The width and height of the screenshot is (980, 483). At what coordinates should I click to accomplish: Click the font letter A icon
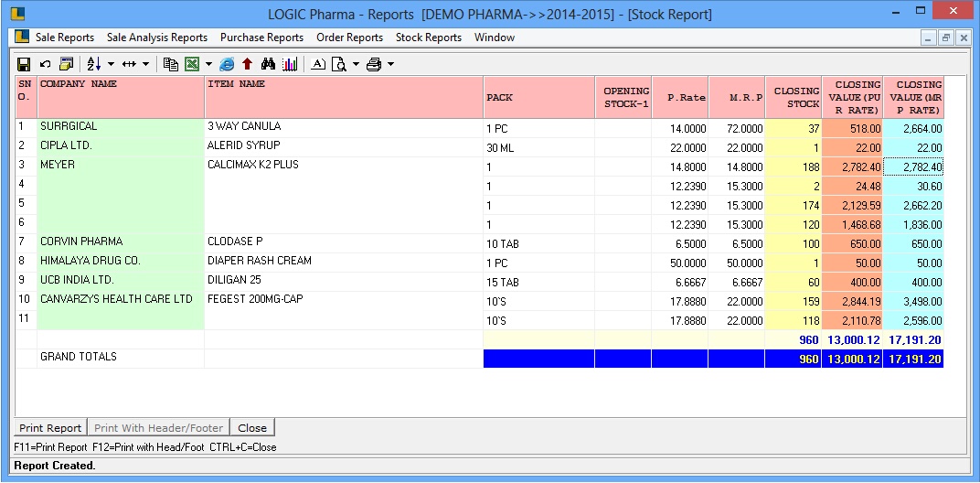point(318,64)
